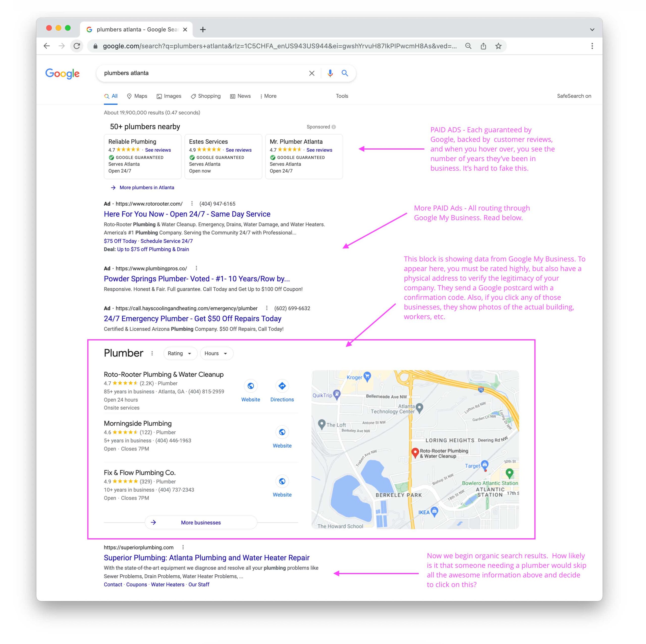This screenshot has height=644, width=646.
Task: Click the blue search magnifier icon
Action: pyautogui.click(x=344, y=73)
